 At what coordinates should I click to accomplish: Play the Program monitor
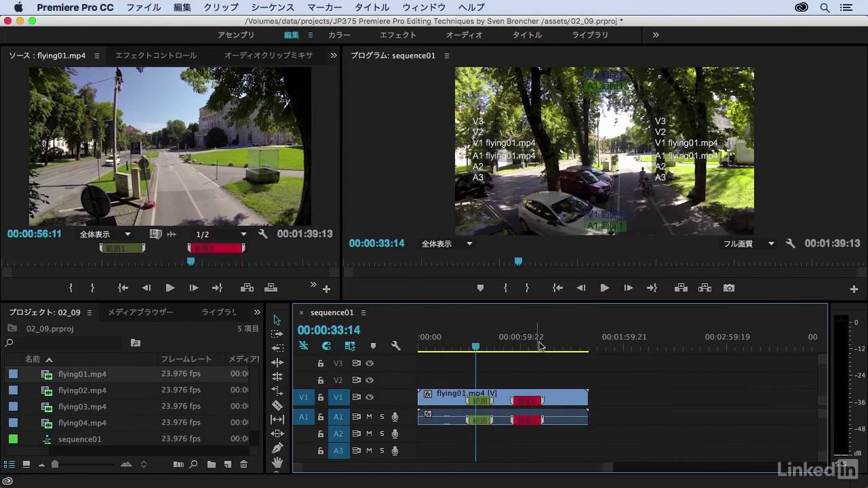pos(604,288)
